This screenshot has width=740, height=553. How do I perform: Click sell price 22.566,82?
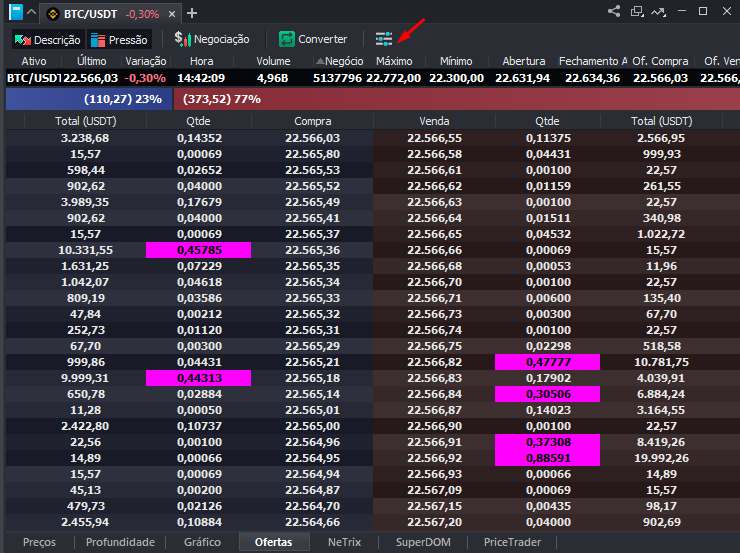click(x=434, y=362)
